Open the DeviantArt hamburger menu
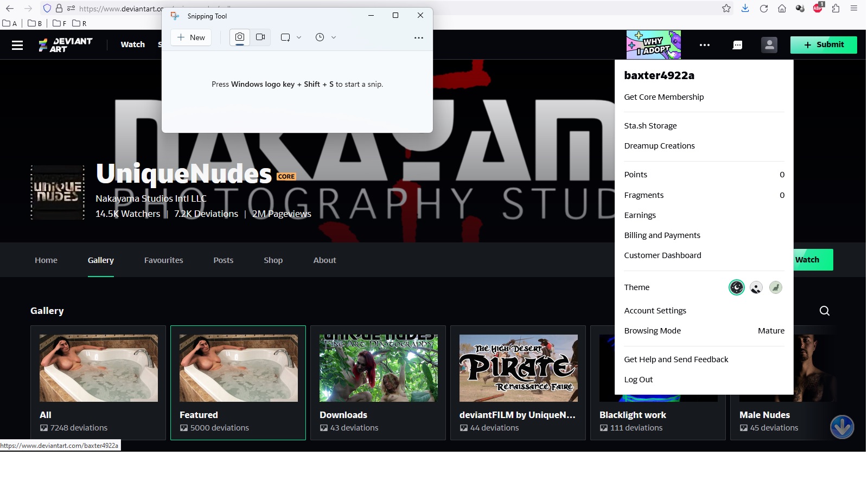The height and width of the screenshot is (488, 868). click(x=17, y=46)
